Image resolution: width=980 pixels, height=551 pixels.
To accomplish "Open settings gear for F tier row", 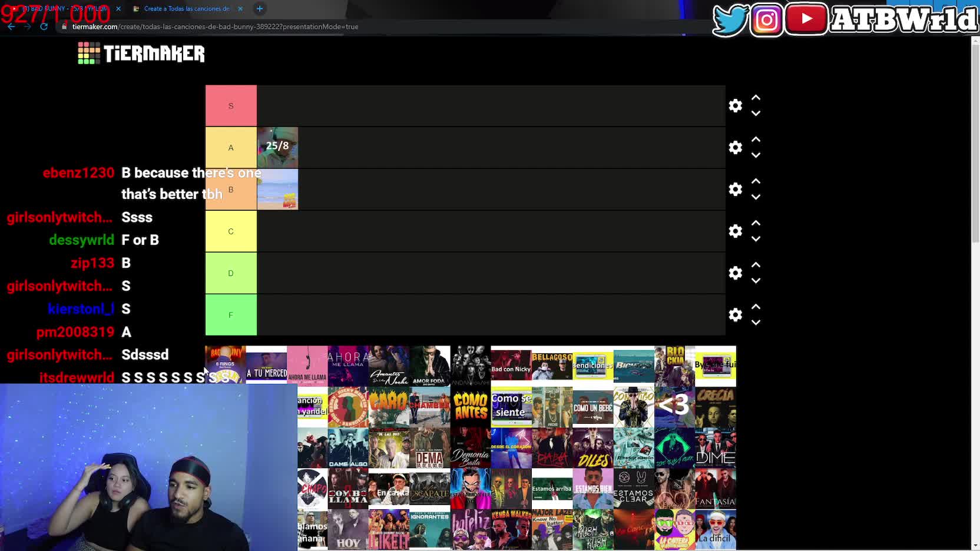I will pos(736,315).
